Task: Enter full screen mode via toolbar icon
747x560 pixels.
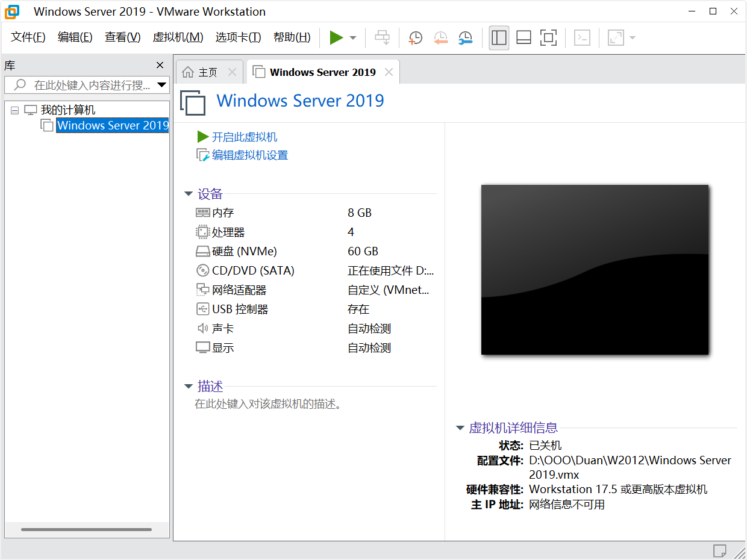Action: point(548,37)
